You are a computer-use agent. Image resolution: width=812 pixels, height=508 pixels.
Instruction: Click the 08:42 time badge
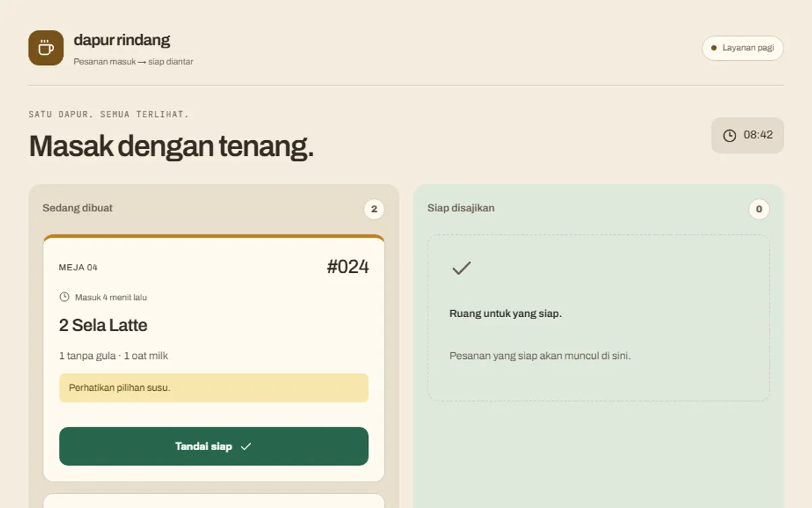click(747, 135)
